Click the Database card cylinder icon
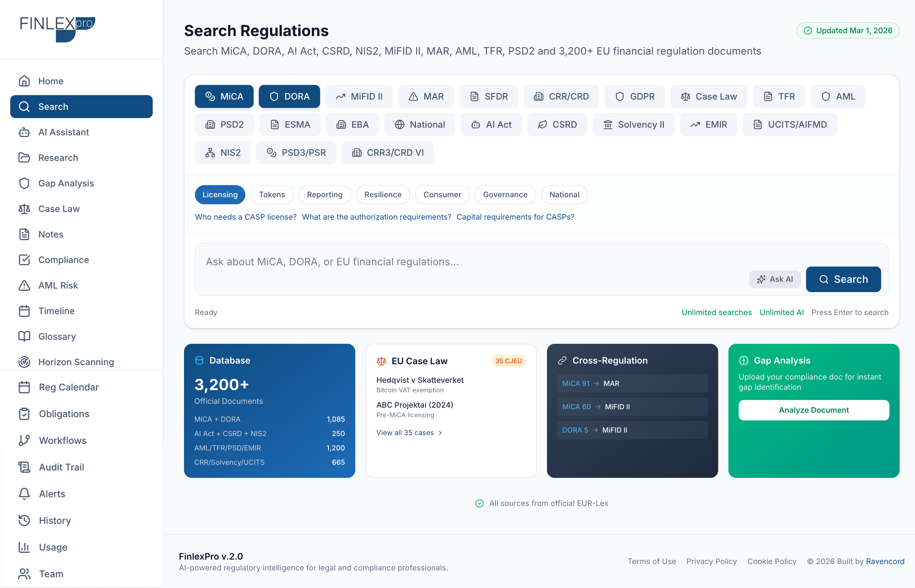The height and width of the screenshot is (588, 915). 199,360
